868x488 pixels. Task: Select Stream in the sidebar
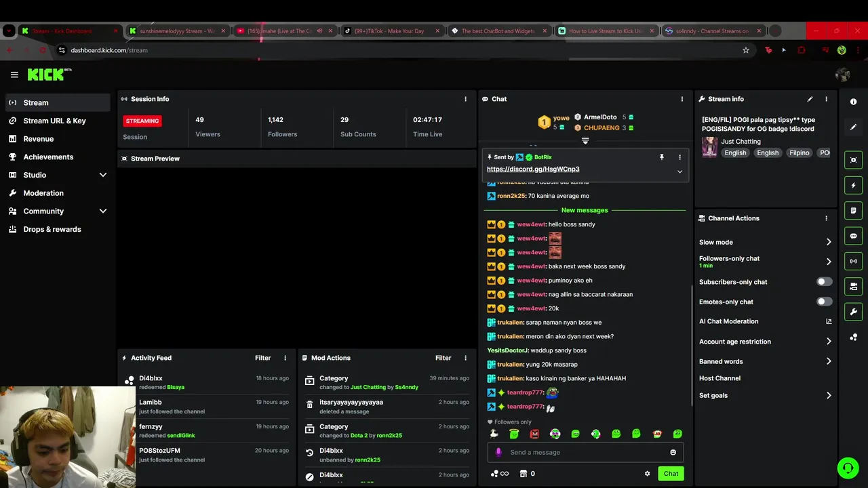pos(58,102)
